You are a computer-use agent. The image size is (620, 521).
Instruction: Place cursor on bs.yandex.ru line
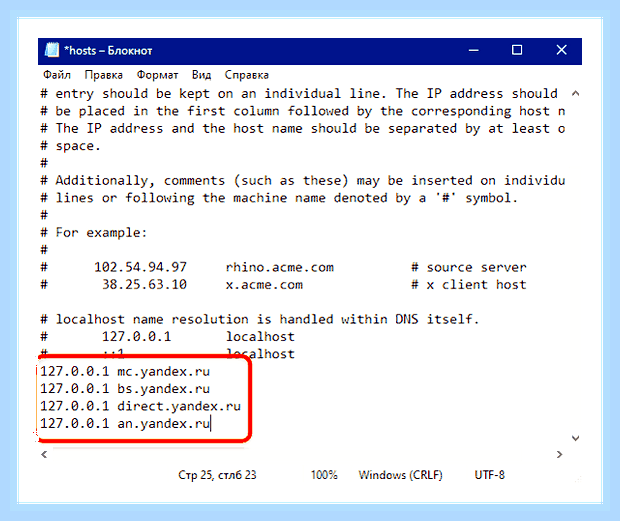click(x=125, y=389)
